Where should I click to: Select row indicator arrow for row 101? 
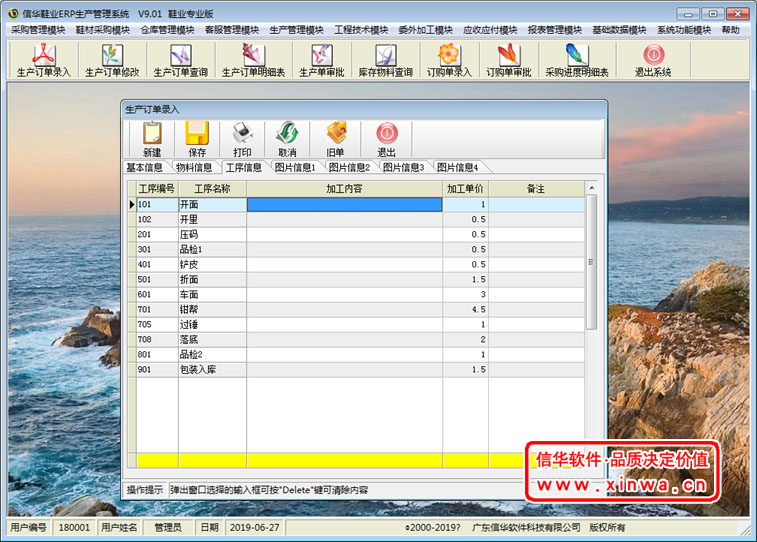132,205
